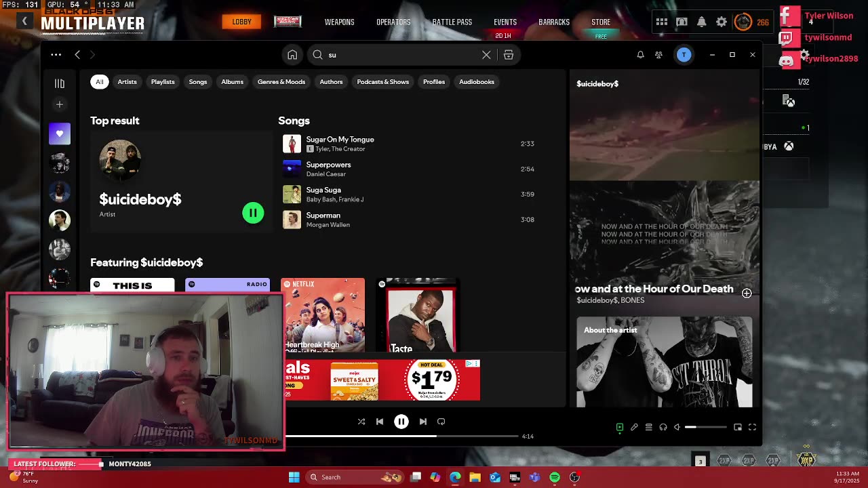
Task: Select the Playlists filter chip
Action: pos(163,82)
